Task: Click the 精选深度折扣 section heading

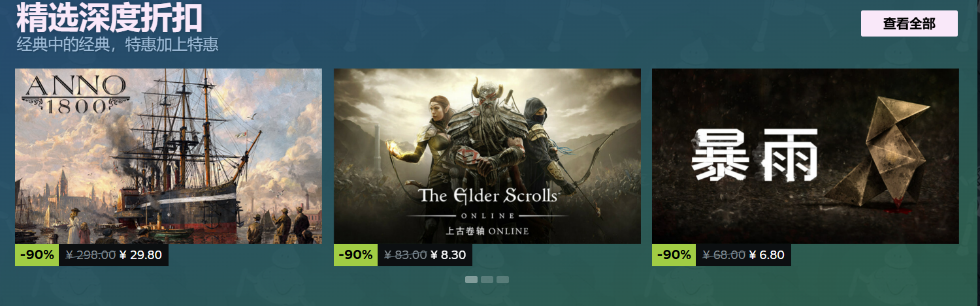Action: (x=109, y=18)
